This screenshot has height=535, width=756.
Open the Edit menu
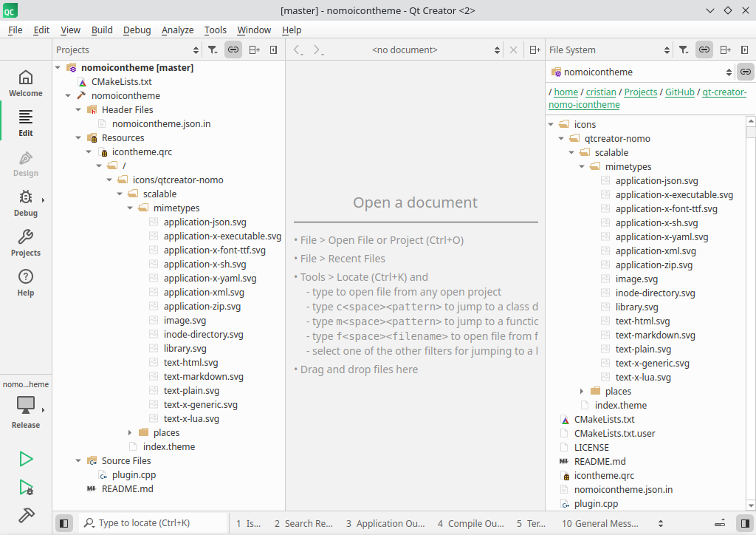41,30
